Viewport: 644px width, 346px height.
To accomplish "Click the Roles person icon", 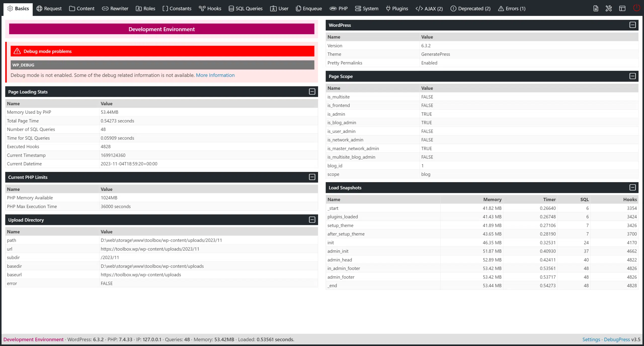I will click(139, 9).
